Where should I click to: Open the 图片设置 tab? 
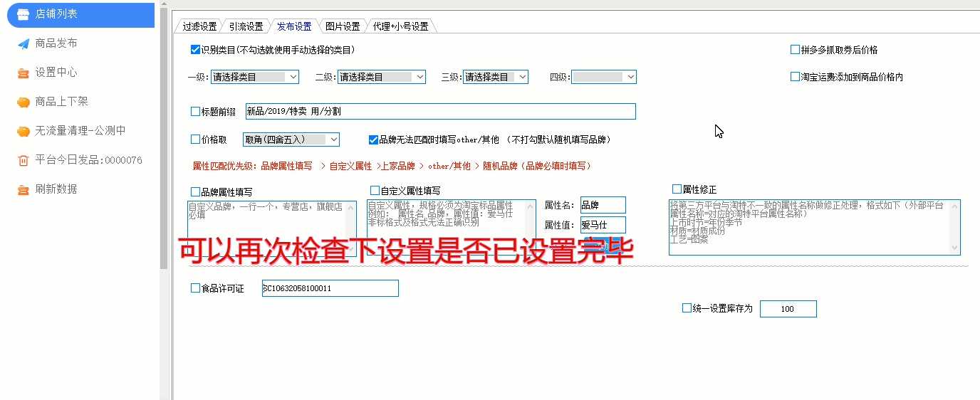(x=342, y=26)
